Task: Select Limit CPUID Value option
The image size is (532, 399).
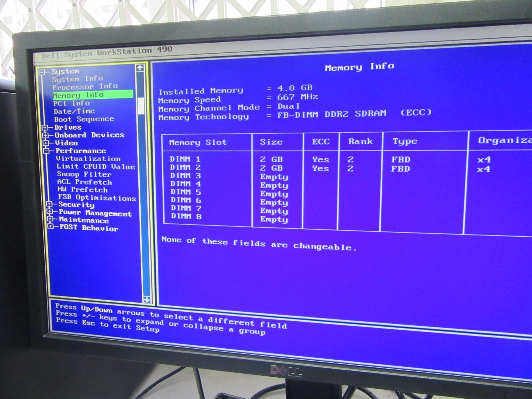Action: [95, 167]
